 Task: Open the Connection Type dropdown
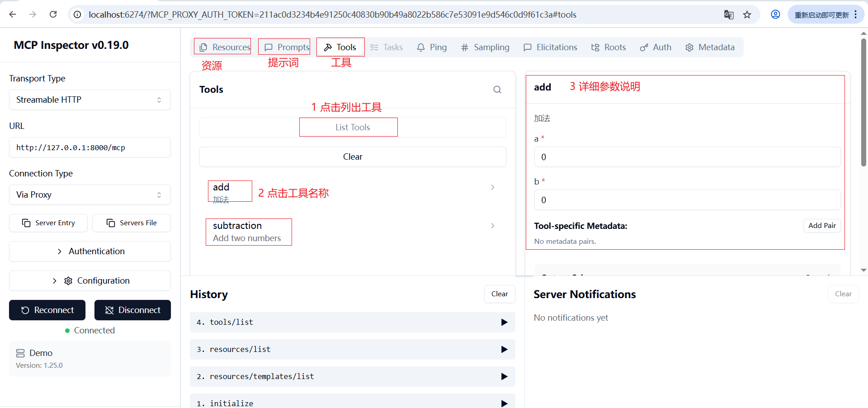pos(90,195)
